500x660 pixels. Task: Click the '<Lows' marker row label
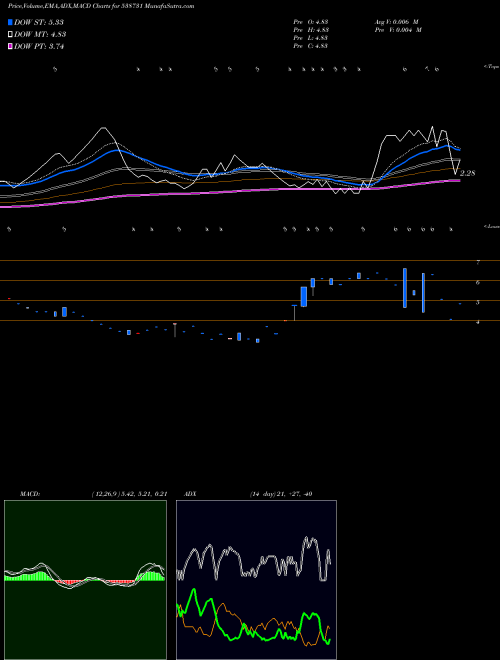(492, 226)
